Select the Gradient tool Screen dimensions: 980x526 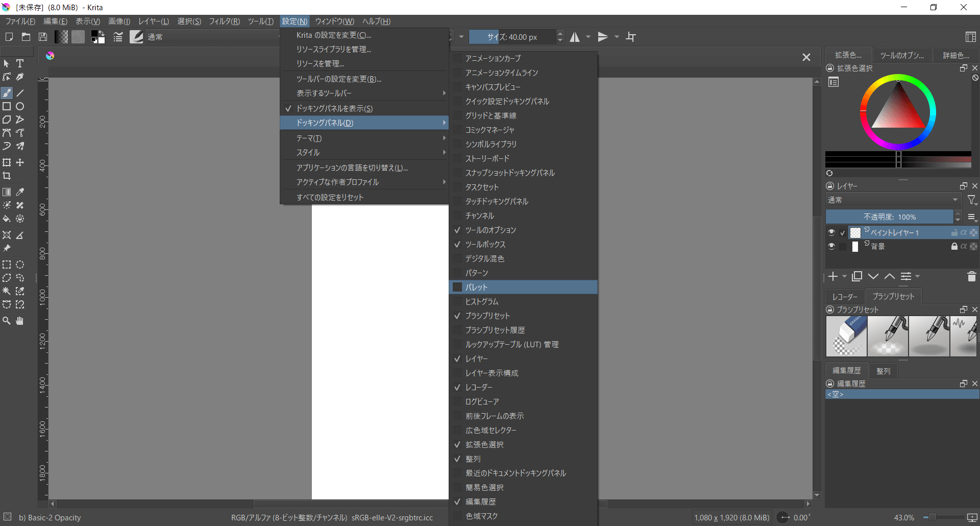pos(7,192)
